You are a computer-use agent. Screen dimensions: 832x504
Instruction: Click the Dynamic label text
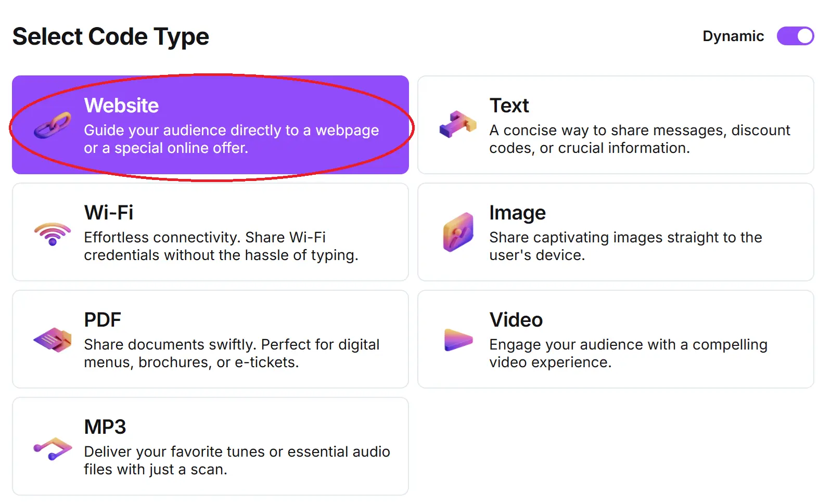click(x=733, y=36)
